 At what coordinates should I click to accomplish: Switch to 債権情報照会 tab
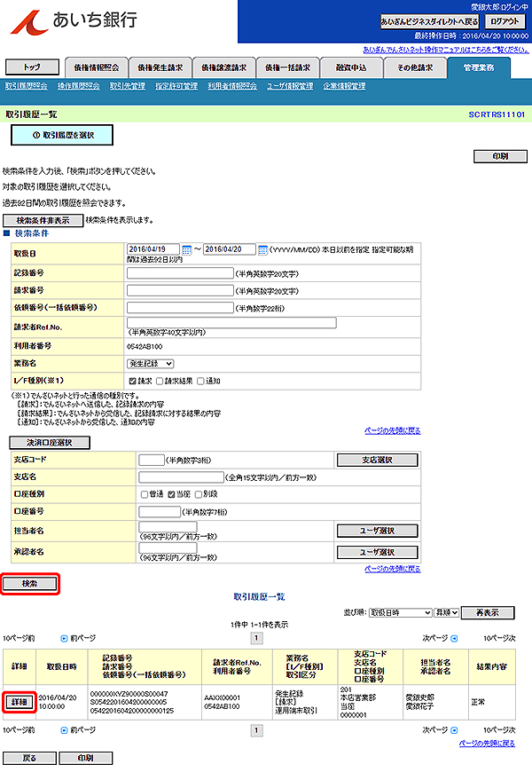(97, 68)
